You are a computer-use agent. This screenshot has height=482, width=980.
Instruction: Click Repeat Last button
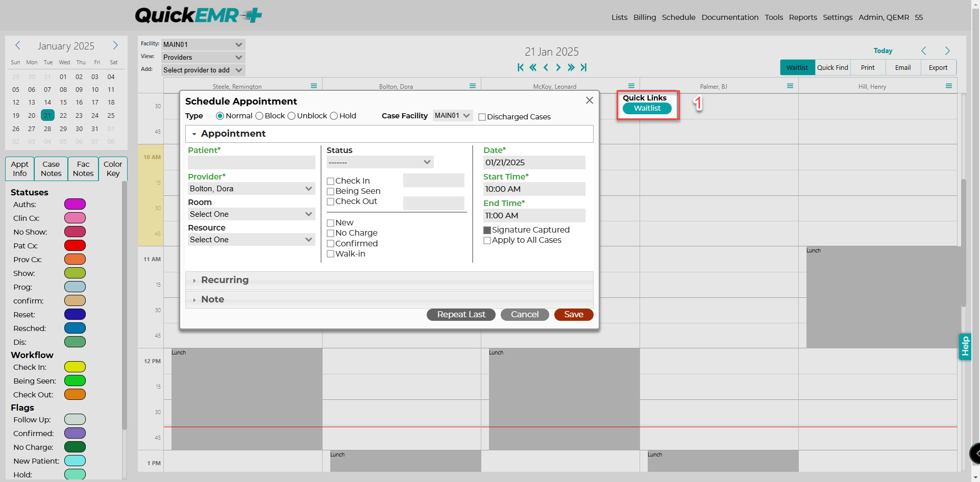461,315
